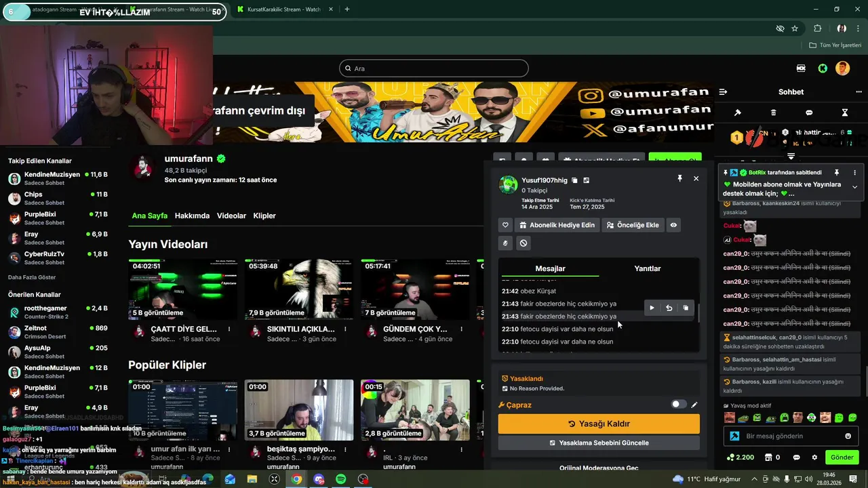Image resolution: width=868 pixels, height=488 pixels.
Task: Click Daha Fazla Göster in sidebar
Action: click(x=32, y=277)
